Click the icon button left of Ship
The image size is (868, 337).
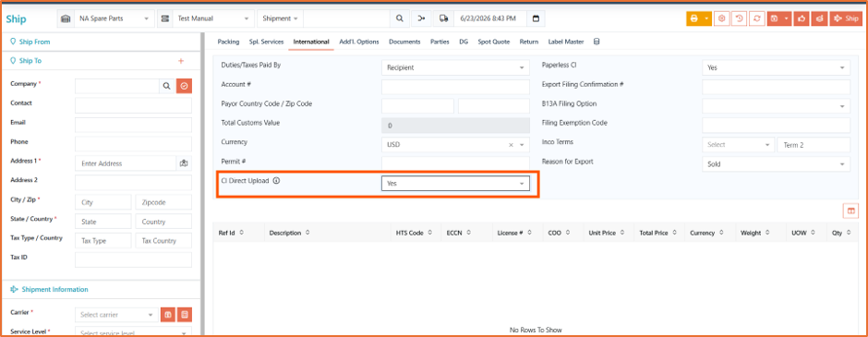tap(819, 18)
